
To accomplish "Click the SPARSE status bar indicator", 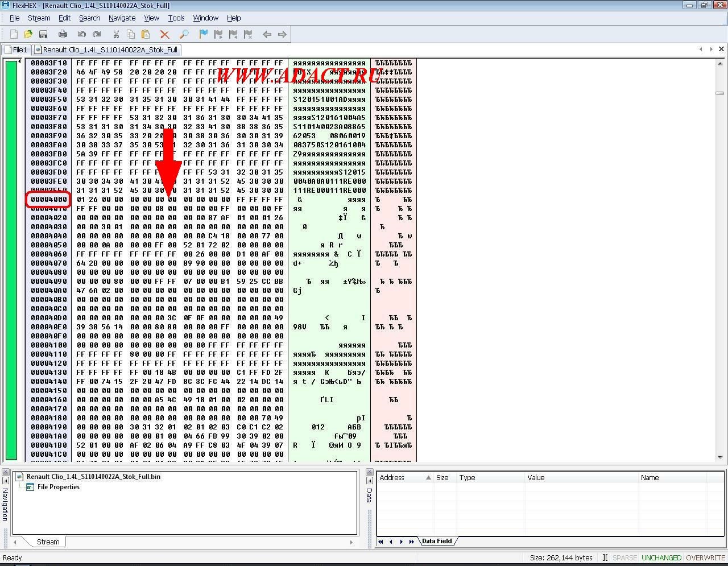I will pos(624,558).
